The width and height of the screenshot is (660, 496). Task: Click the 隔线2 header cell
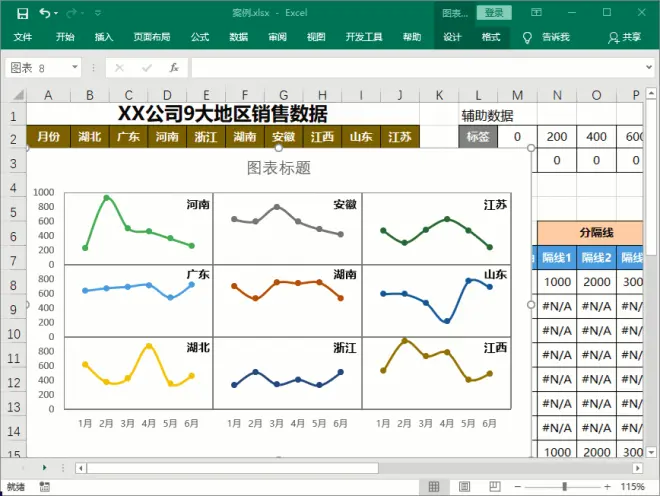[596, 257]
